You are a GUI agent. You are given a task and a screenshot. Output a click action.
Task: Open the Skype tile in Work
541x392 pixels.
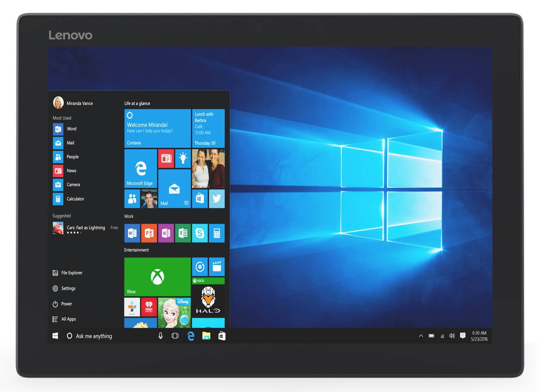(200, 233)
